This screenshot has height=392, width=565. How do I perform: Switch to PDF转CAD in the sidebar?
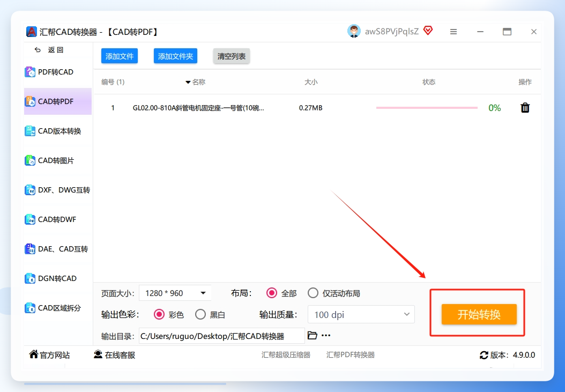point(58,72)
